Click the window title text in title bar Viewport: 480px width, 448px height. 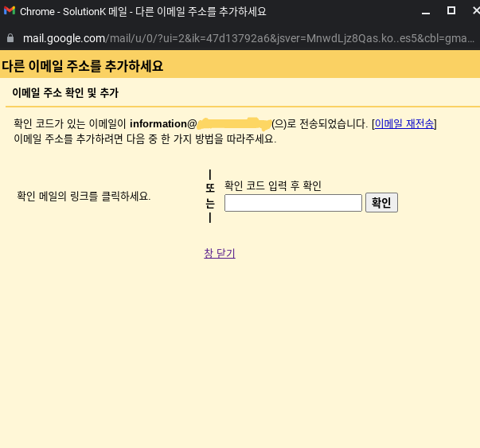pos(143,12)
